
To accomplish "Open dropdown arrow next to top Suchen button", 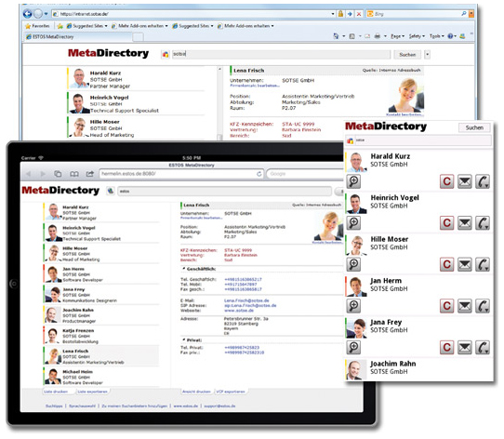I will click(427, 54).
